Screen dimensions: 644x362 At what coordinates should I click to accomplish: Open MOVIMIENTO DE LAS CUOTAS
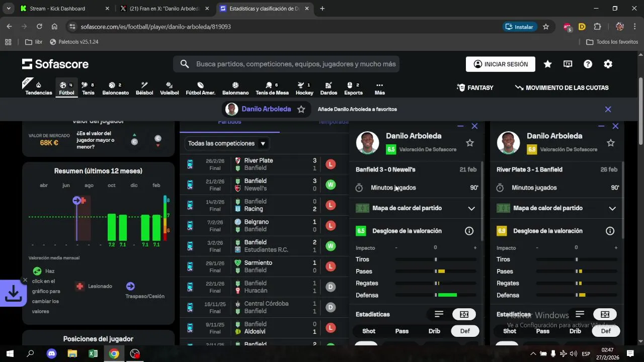(562, 87)
